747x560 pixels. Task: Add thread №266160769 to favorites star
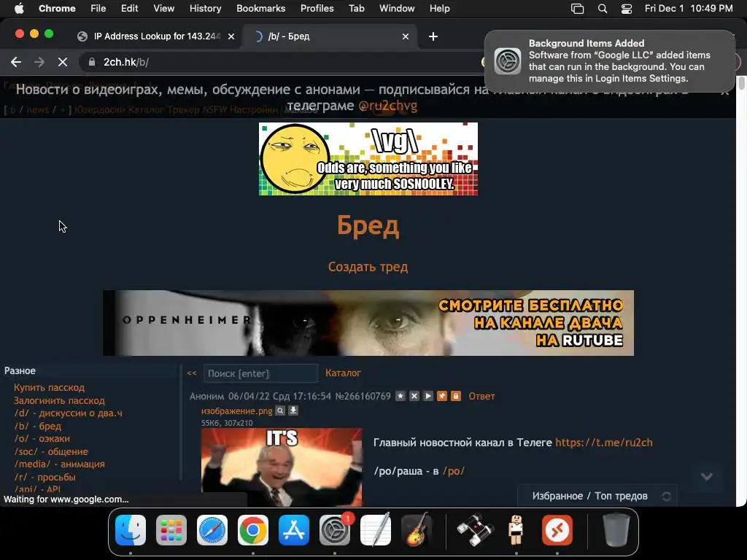400,396
